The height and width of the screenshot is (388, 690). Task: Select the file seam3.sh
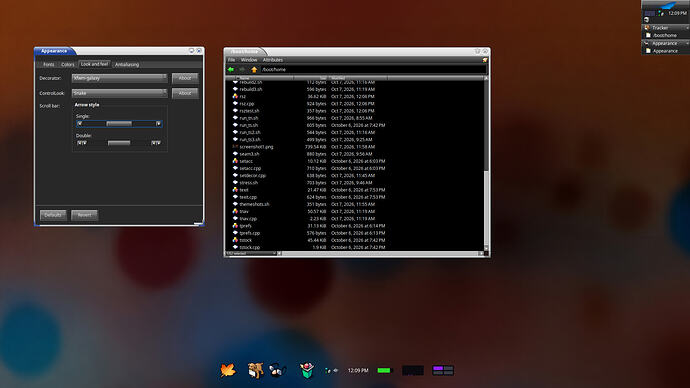(249, 154)
